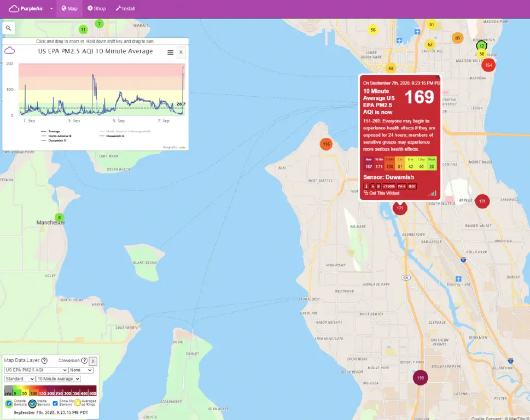530x420 pixels.
Task: Toggle the Average series in the chart legend
Action: coord(50,131)
